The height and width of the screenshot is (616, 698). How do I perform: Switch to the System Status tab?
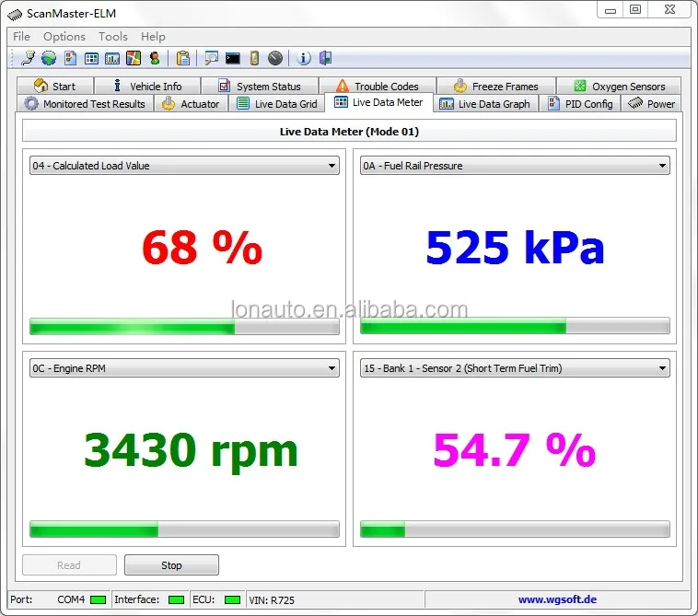pos(260,86)
